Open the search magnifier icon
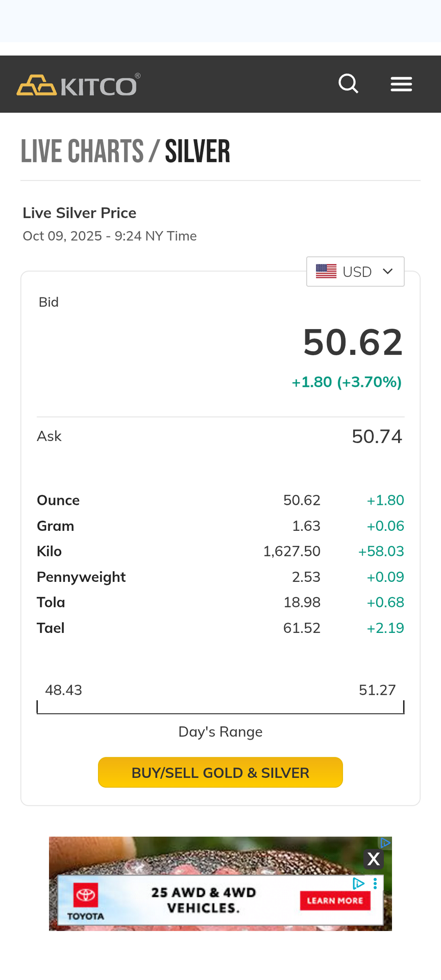The height and width of the screenshot is (980, 441). [349, 84]
